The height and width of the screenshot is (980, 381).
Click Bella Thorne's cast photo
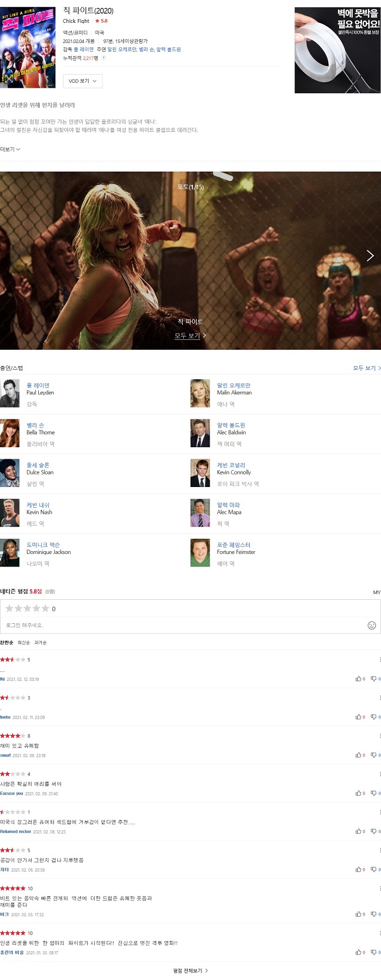click(x=10, y=433)
